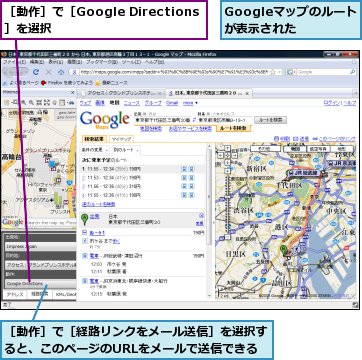
Task: Click first schedule icon in route 1 row
Action: click(184, 169)
